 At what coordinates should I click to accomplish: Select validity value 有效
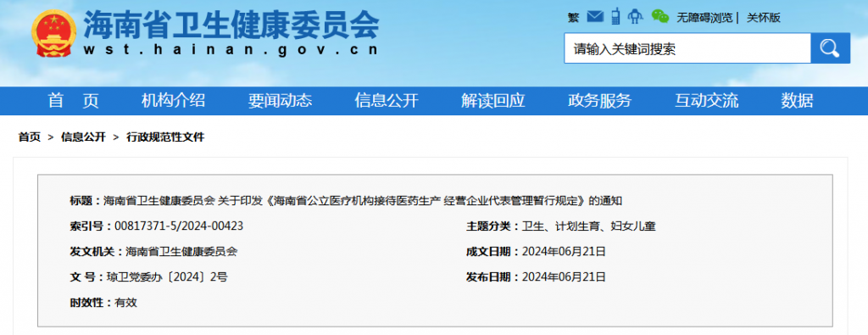pyautogui.click(x=125, y=302)
